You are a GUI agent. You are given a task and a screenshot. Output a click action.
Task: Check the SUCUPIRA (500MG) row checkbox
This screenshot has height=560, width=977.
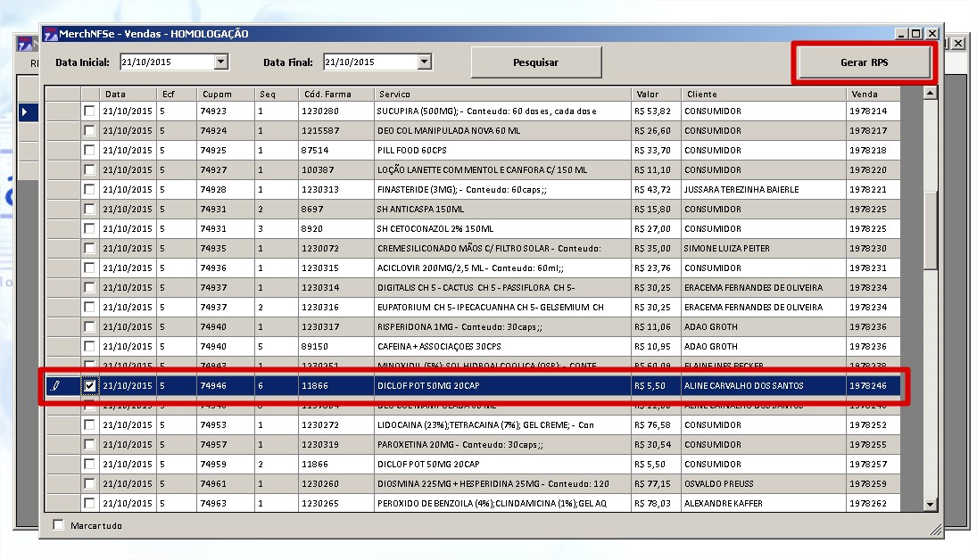click(89, 111)
